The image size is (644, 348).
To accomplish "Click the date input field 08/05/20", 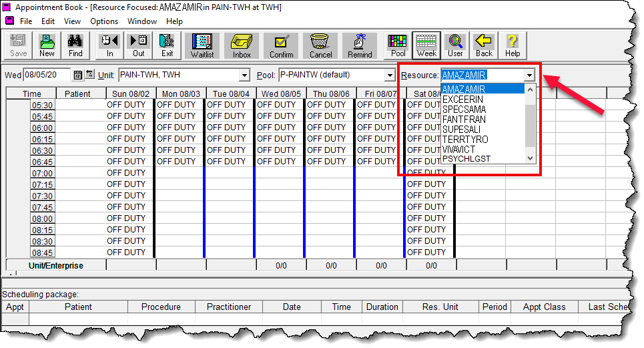I will coord(47,75).
